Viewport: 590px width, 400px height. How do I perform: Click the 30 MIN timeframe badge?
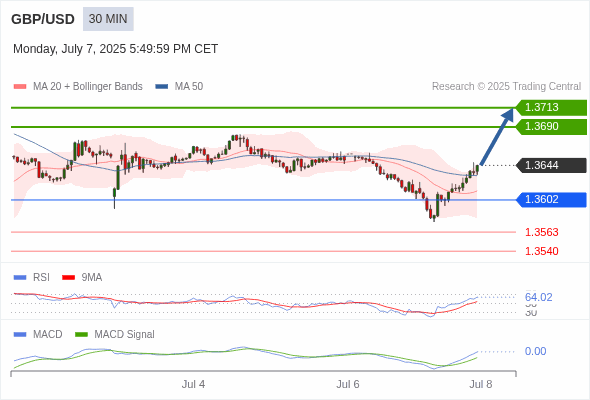(x=108, y=19)
